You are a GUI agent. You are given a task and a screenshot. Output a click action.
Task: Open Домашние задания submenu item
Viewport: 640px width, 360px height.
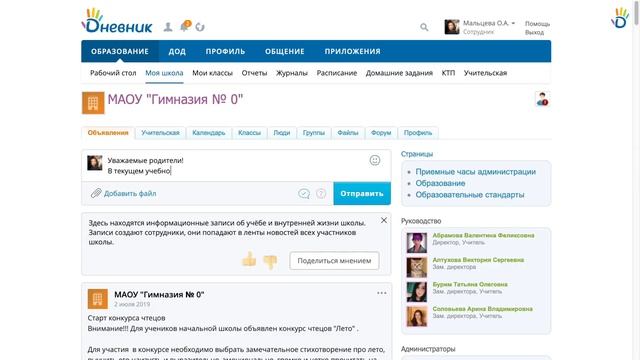pyautogui.click(x=399, y=73)
